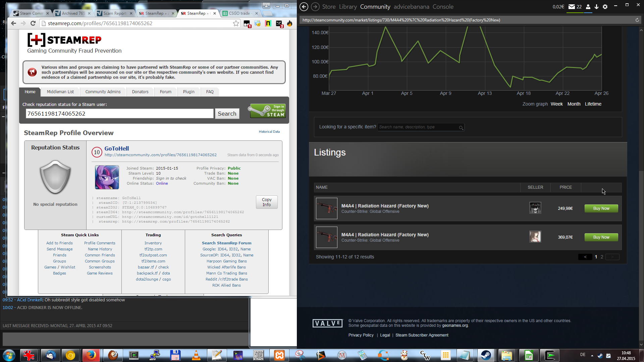Open Steam from Windows taskbar
The image size is (644, 362).
pyautogui.click(x=486, y=355)
